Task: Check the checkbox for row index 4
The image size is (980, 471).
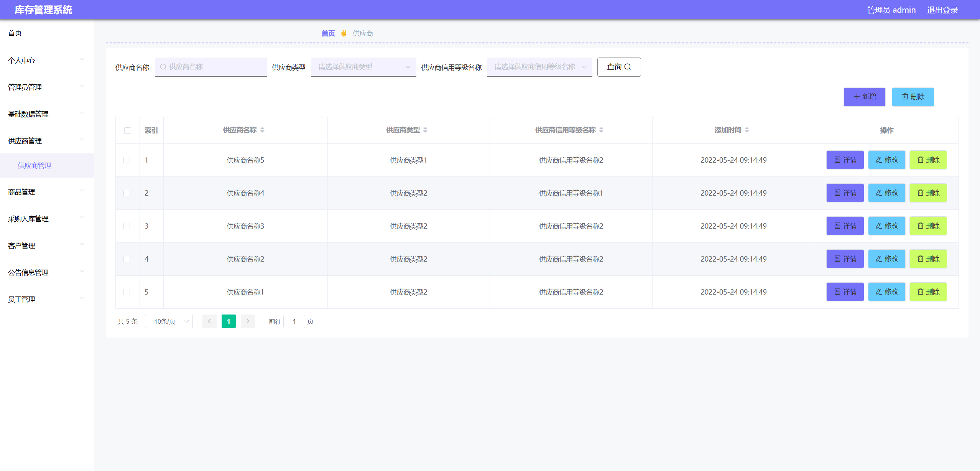Action: (127, 259)
